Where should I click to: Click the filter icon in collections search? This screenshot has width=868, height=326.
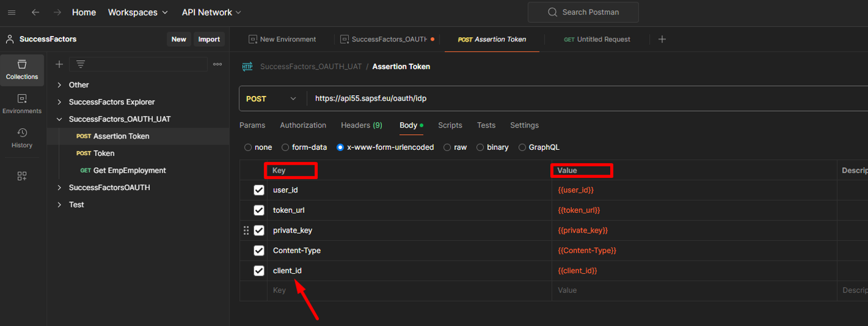click(x=80, y=64)
